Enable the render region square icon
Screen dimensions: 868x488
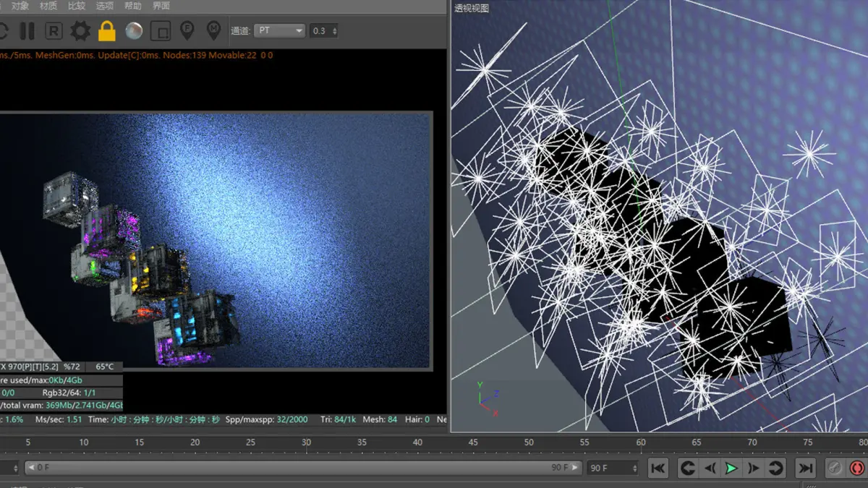click(x=161, y=31)
